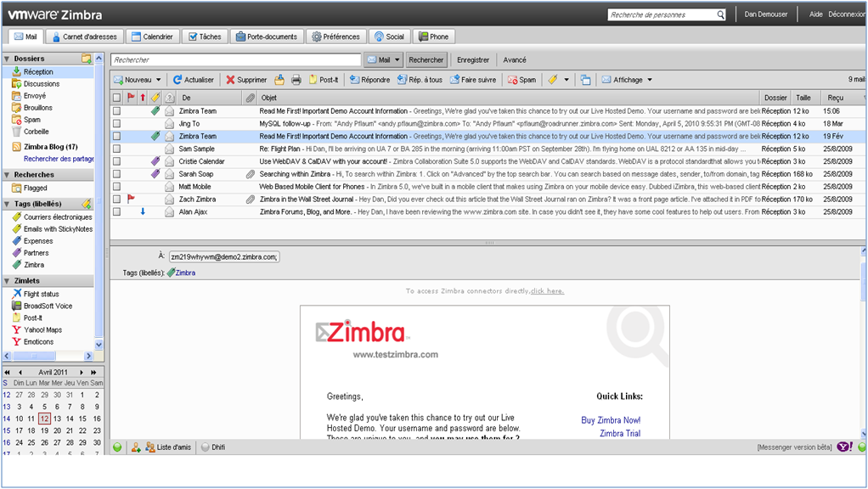
Task: Sort by the attachment column header icon
Action: [x=251, y=98]
